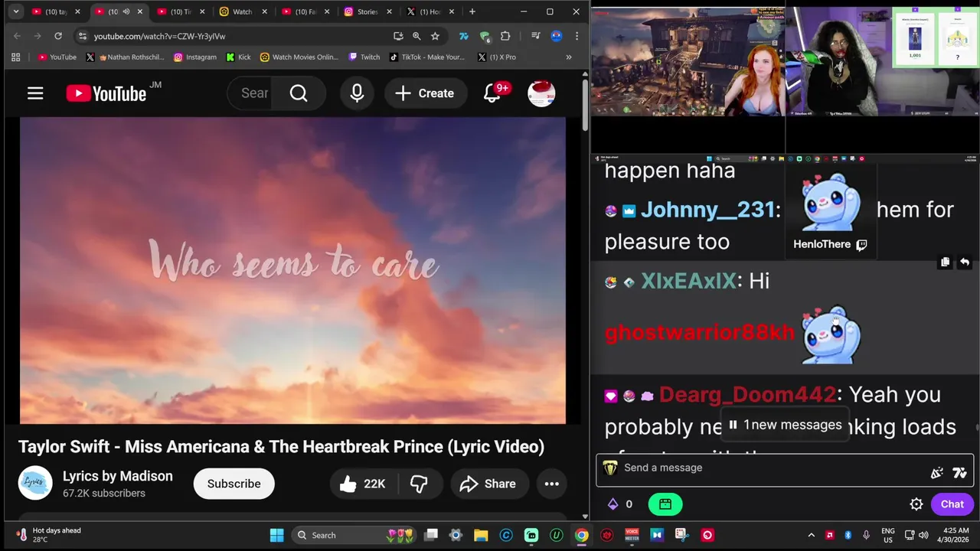Open the 7TV extension in Chrome toolbar
The image size is (980, 551).
(464, 36)
